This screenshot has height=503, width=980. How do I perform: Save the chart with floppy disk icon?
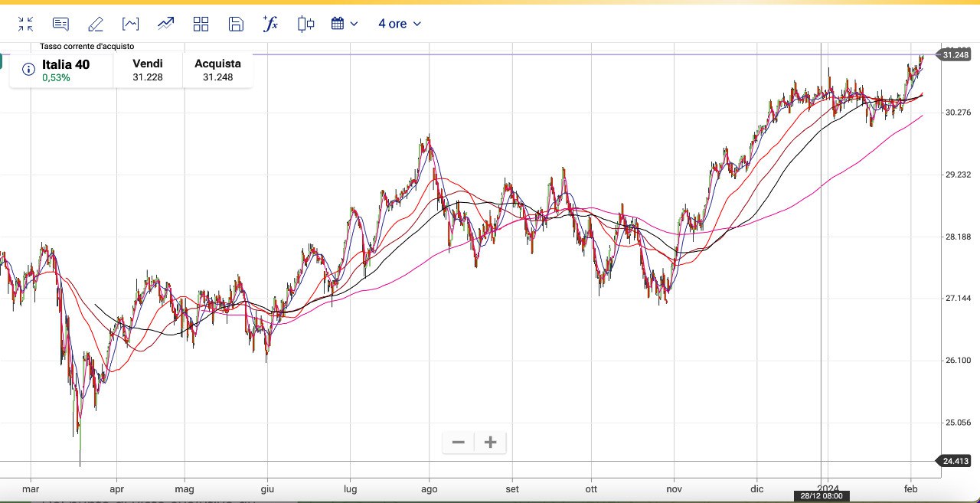(236, 24)
